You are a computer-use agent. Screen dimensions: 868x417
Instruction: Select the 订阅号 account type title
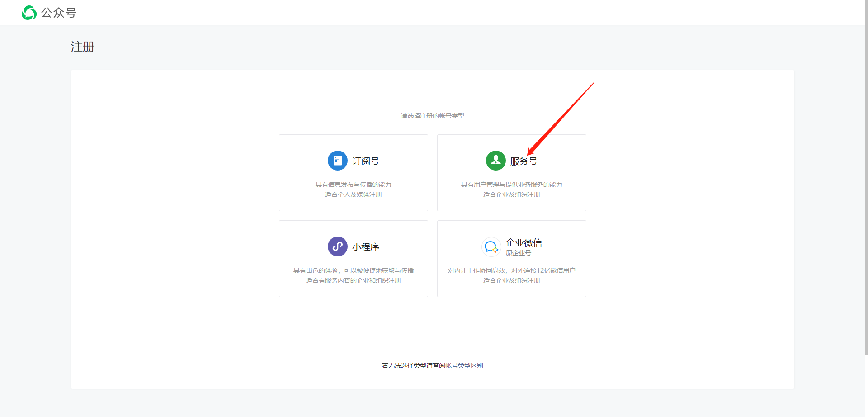[366, 161]
